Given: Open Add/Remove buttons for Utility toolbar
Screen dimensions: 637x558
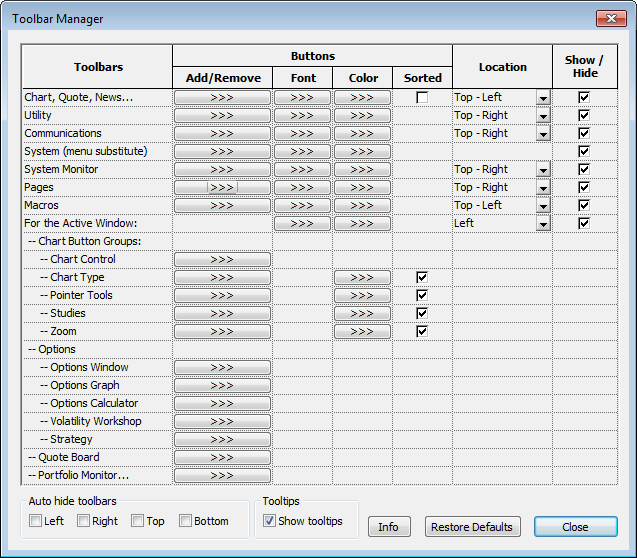Looking at the screenshot, I should tap(222, 116).
